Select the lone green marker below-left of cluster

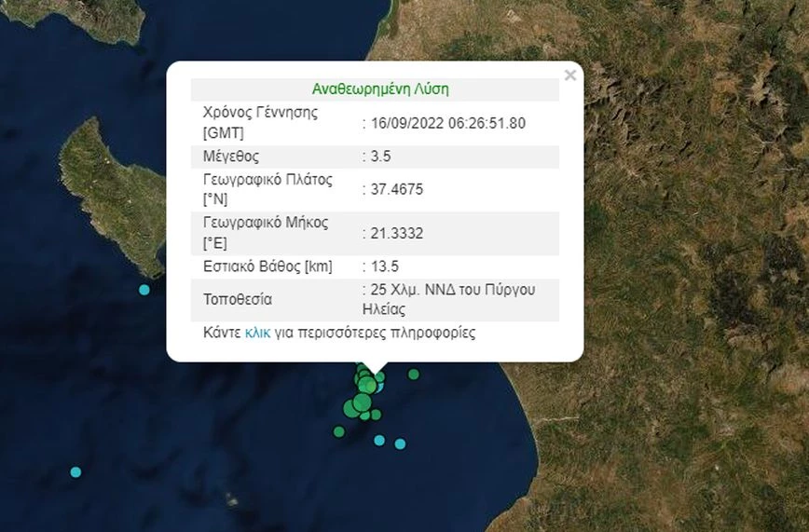click(x=339, y=431)
